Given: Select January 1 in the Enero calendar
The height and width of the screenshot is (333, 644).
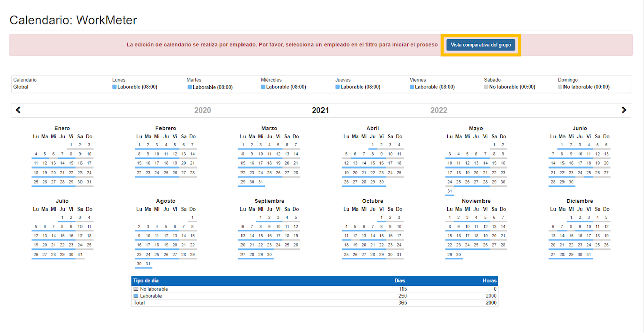Looking at the screenshot, I should click(x=71, y=145).
